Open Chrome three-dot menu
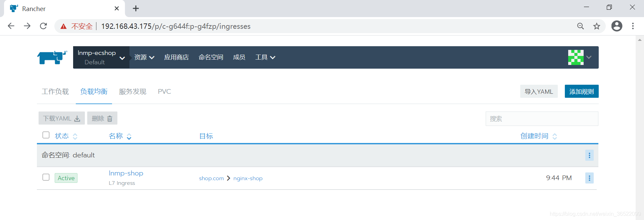 point(633,26)
